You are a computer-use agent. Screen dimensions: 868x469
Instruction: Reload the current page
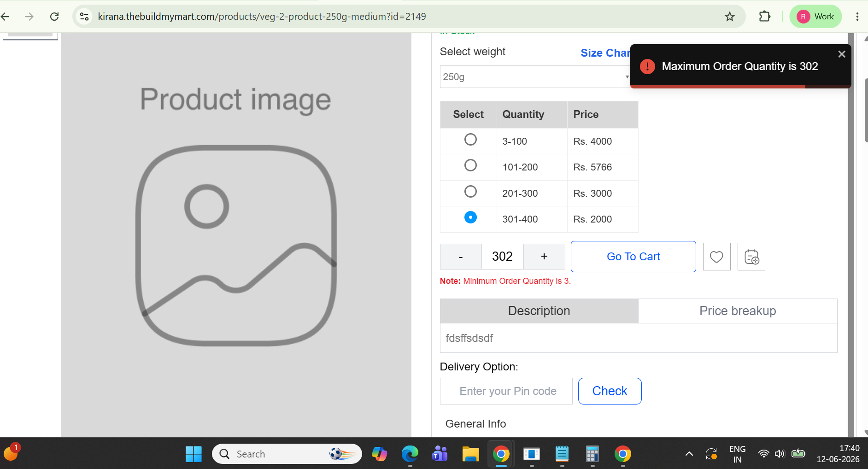[x=54, y=17]
